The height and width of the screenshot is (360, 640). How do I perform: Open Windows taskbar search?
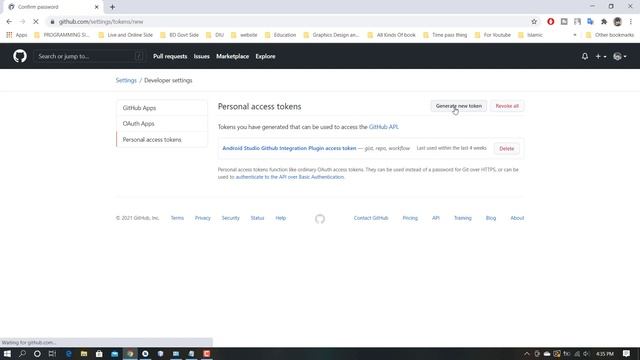click(22, 353)
